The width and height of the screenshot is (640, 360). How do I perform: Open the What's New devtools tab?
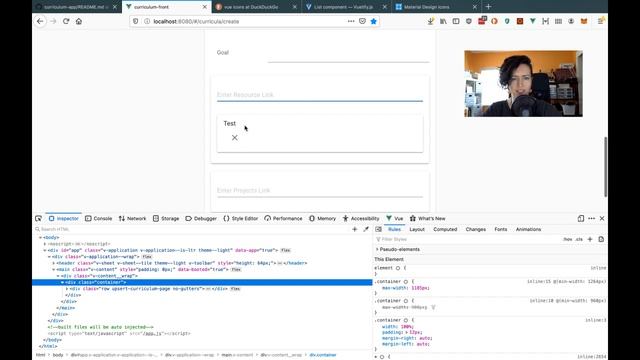[427, 218]
